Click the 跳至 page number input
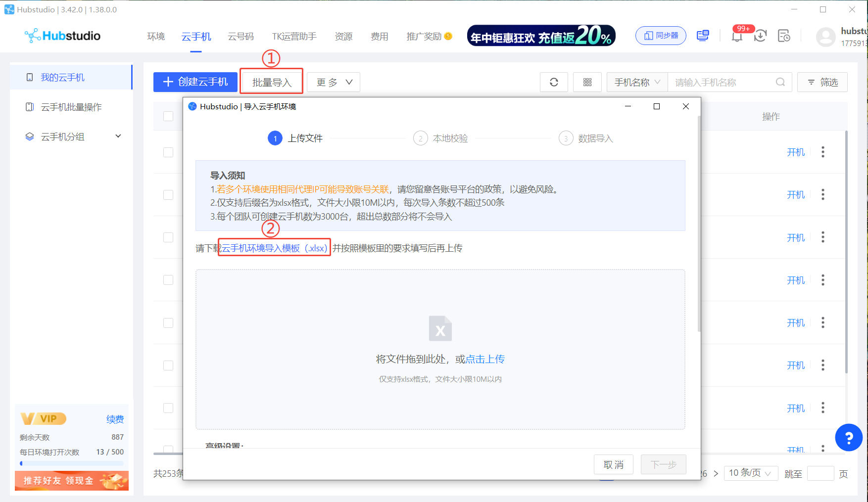This screenshot has width=868, height=502. coord(820,473)
